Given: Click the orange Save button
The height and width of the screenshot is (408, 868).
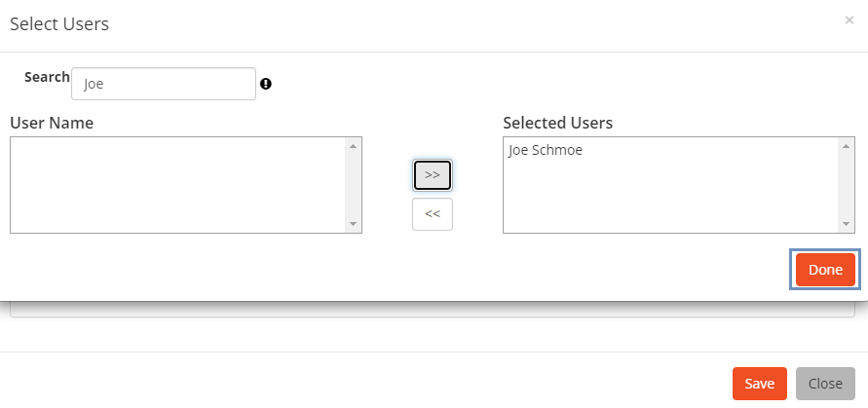Looking at the screenshot, I should tap(760, 383).
